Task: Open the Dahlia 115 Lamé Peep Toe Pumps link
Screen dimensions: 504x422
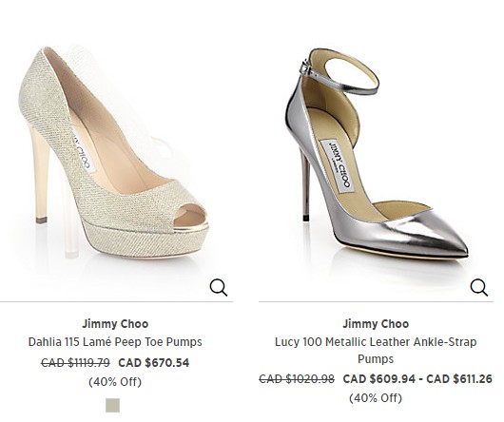Action: [x=115, y=342]
